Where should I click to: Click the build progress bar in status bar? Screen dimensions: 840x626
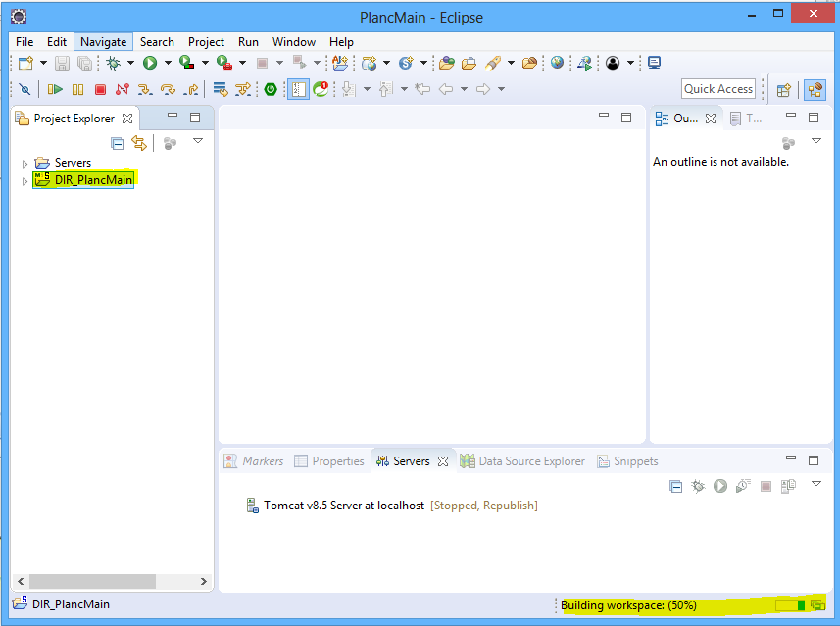[790, 605]
